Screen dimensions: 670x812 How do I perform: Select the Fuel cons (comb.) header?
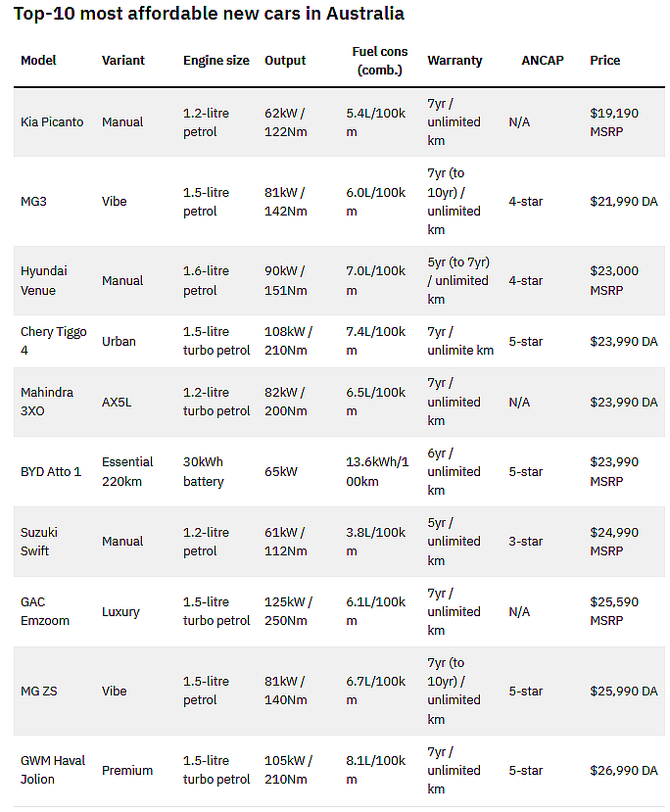coord(379,61)
